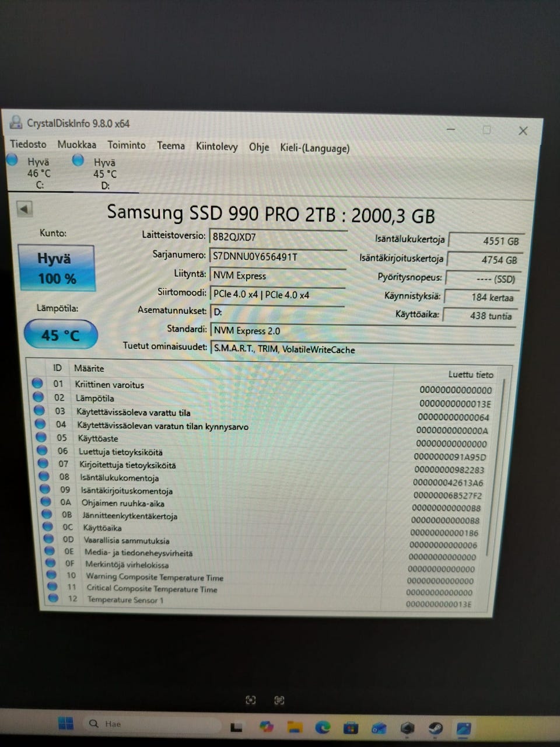
Task: Open the Muokkaa menu
Action: tap(76, 144)
